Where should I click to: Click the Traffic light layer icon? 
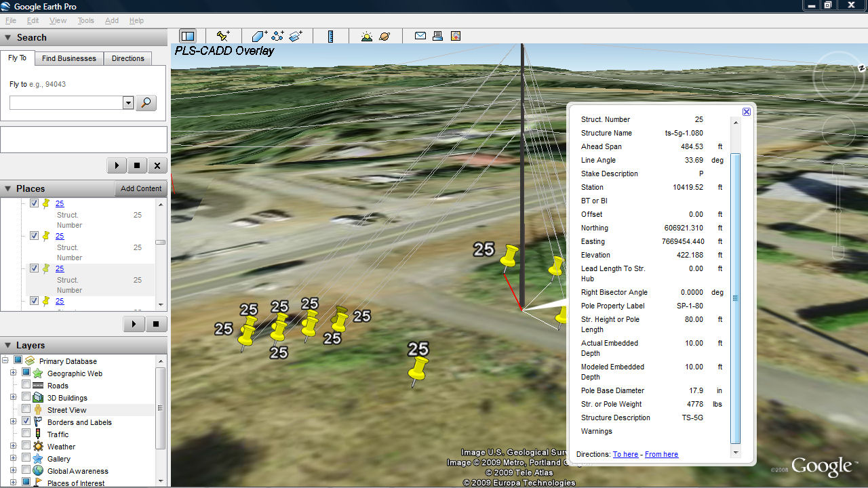[x=38, y=434]
